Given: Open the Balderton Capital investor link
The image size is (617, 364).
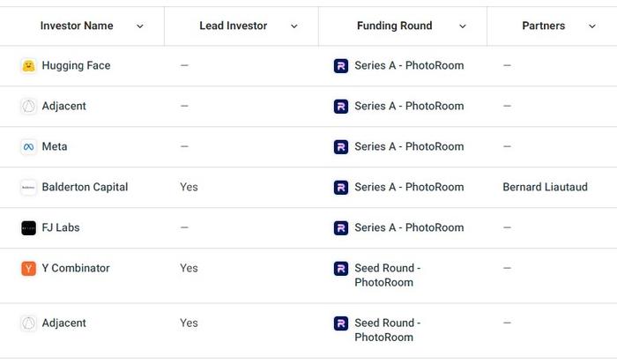Looking at the screenshot, I should 85,187.
